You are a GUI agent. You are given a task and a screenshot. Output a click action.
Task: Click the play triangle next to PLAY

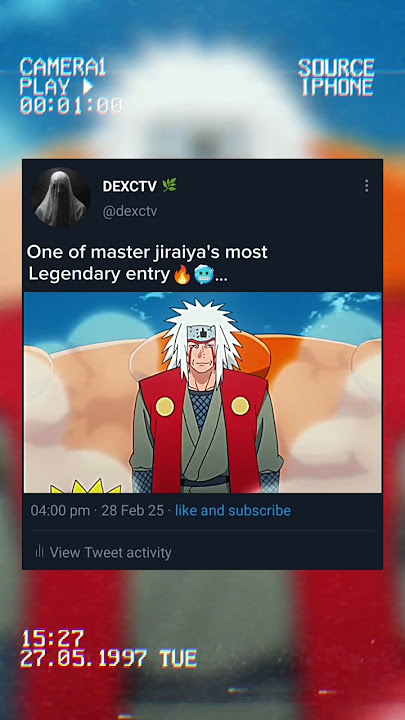(x=88, y=86)
